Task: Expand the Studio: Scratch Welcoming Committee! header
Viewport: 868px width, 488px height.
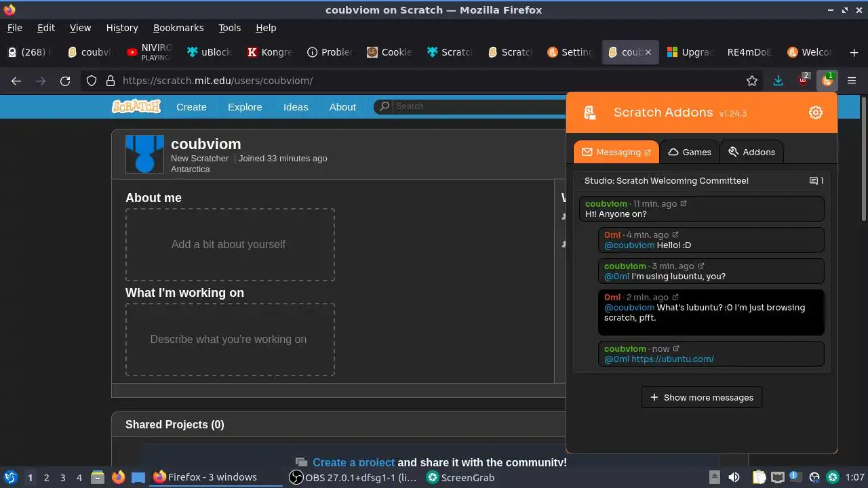Action: click(702, 181)
